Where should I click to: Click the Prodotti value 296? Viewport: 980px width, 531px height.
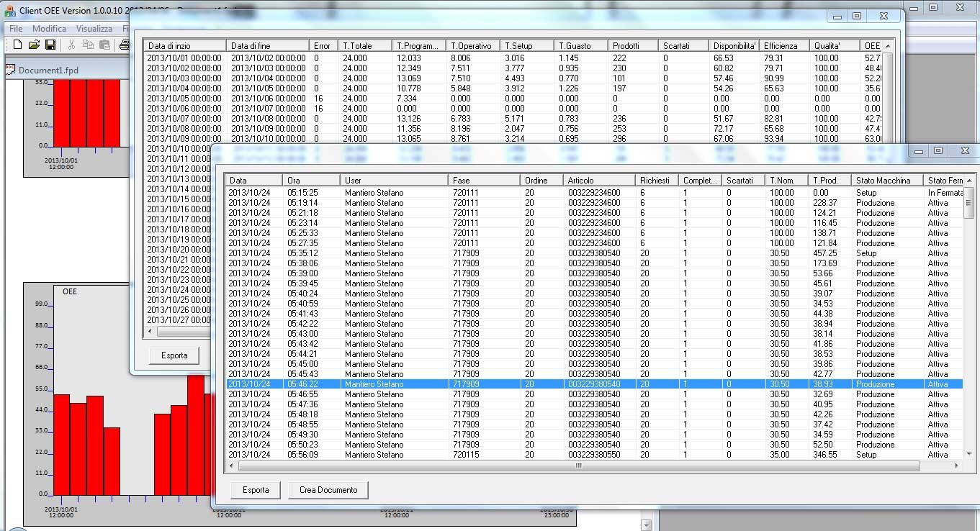coord(619,138)
